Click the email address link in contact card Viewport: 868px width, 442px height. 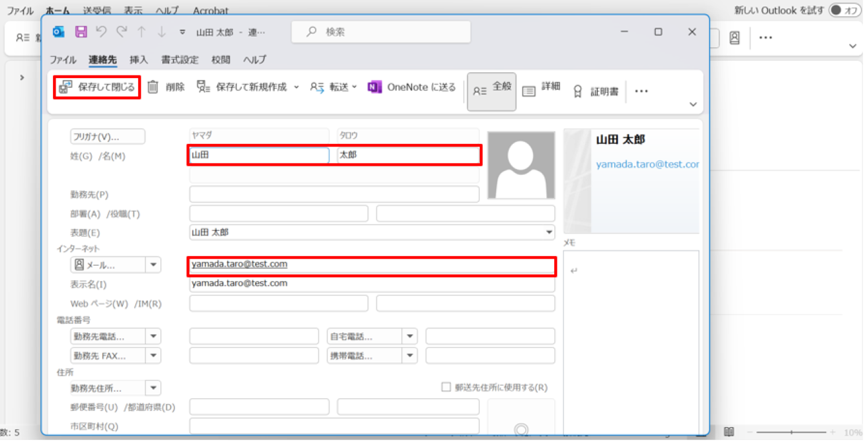click(x=647, y=165)
